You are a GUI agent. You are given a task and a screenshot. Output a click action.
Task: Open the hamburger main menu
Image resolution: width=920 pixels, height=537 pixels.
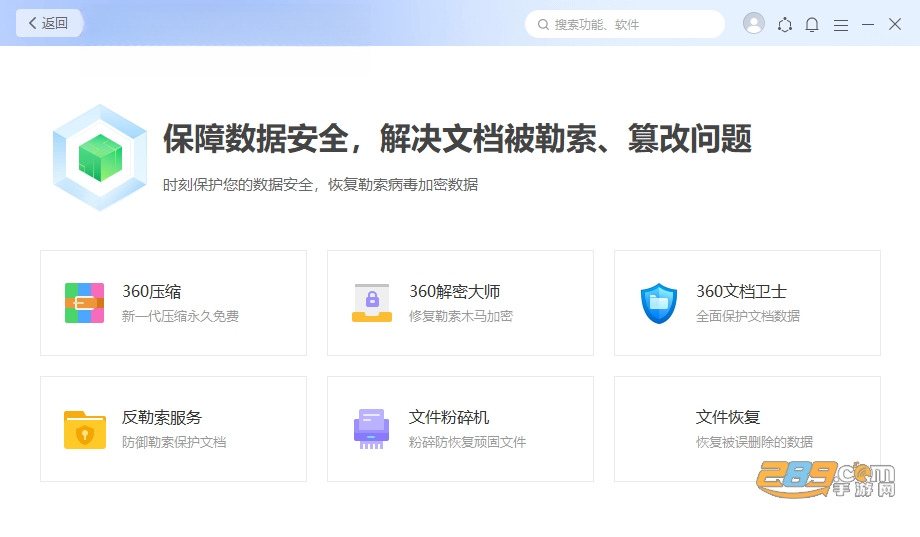[x=841, y=25]
